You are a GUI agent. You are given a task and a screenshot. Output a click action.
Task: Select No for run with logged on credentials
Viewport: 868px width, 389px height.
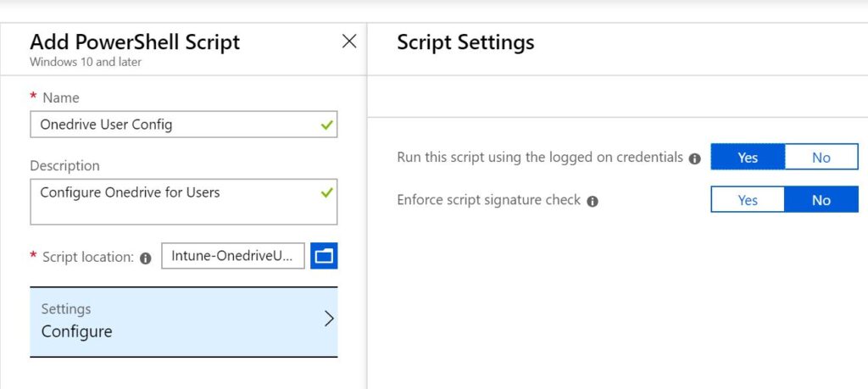click(x=821, y=157)
